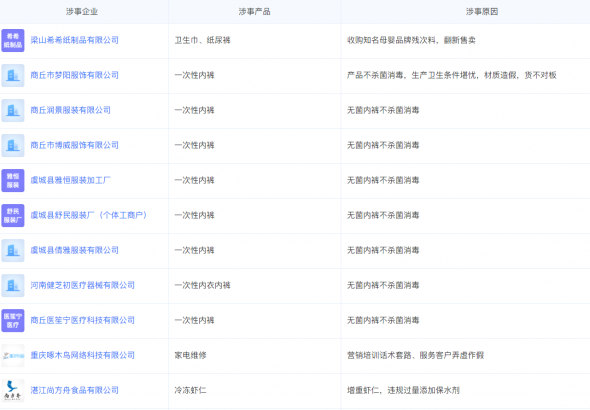The width and height of the screenshot is (590, 410).
Task: Select 无菌内裤不杀菌消毒 in 商丘市博威服饰 row
Action: (x=383, y=145)
